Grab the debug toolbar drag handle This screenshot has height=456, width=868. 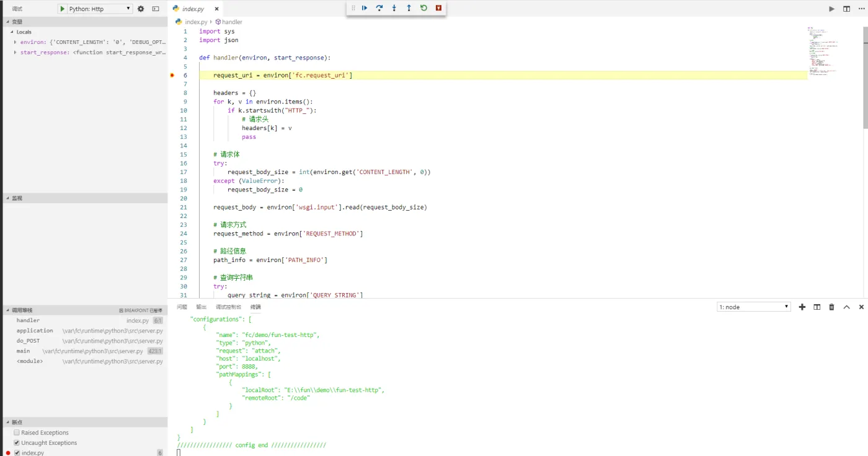pos(353,8)
